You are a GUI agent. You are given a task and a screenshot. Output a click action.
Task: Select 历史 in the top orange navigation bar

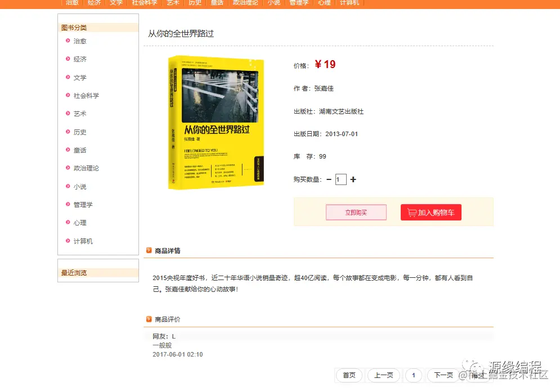[x=195, y=2]
